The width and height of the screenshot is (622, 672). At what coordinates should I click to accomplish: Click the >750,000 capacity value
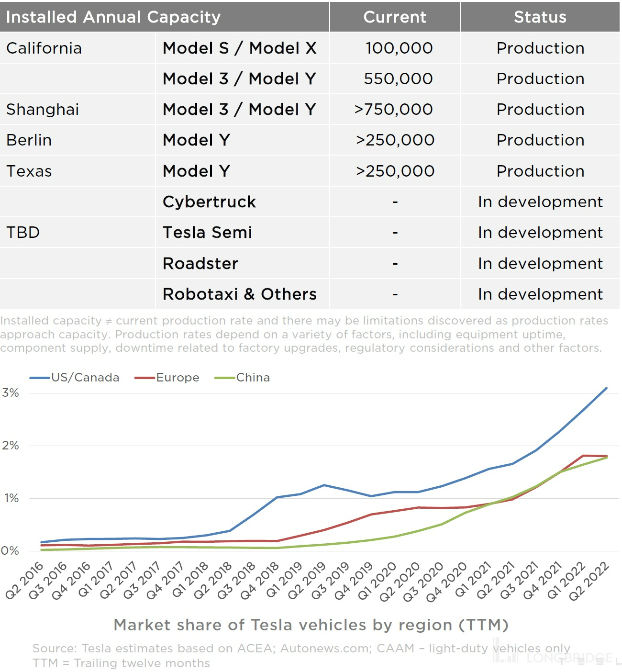(394, 109)
